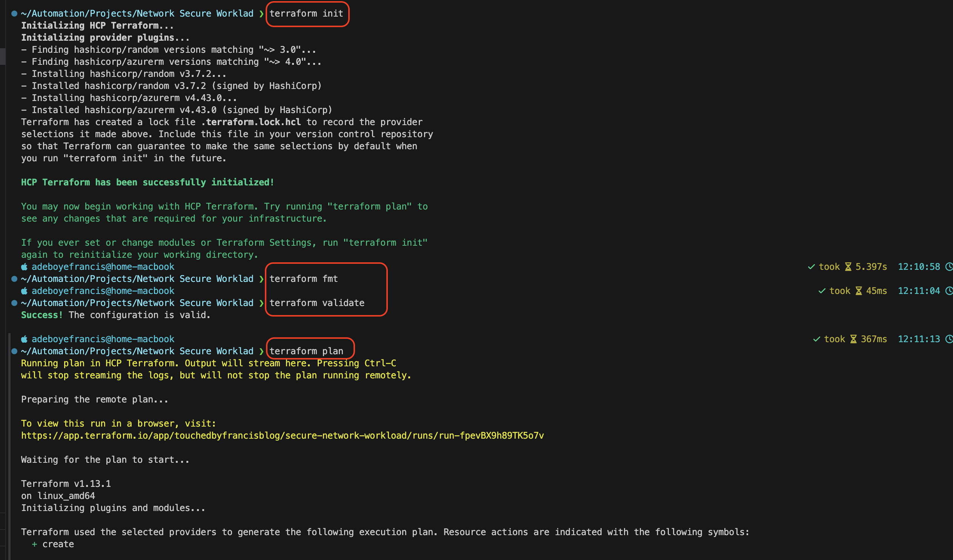Viewport: 953px width, 560px height.
Task: Click the hourglass icon beside 367ms duration
Action: click(854, 339)
